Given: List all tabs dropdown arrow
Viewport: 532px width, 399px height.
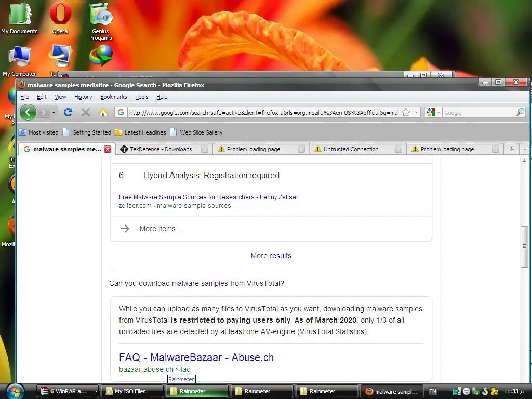Looking at the screenshot, I should click(525, 149).
